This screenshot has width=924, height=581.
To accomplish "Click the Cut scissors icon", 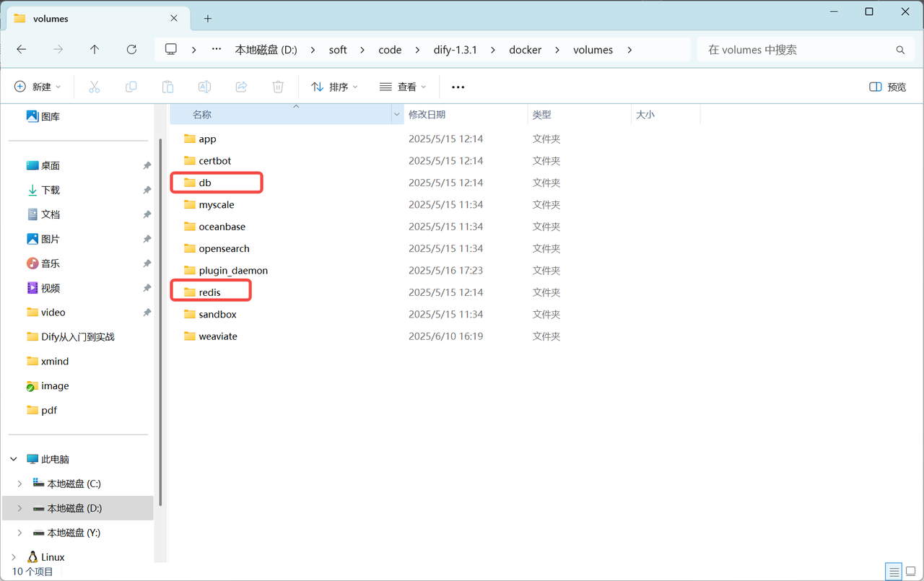I will pos(94,87).
